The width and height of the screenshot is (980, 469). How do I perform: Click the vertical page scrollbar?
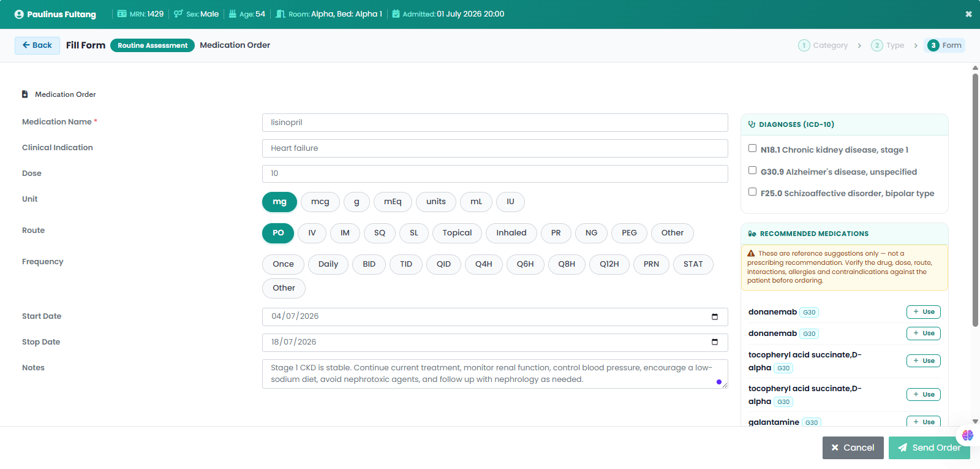[975, 200]
